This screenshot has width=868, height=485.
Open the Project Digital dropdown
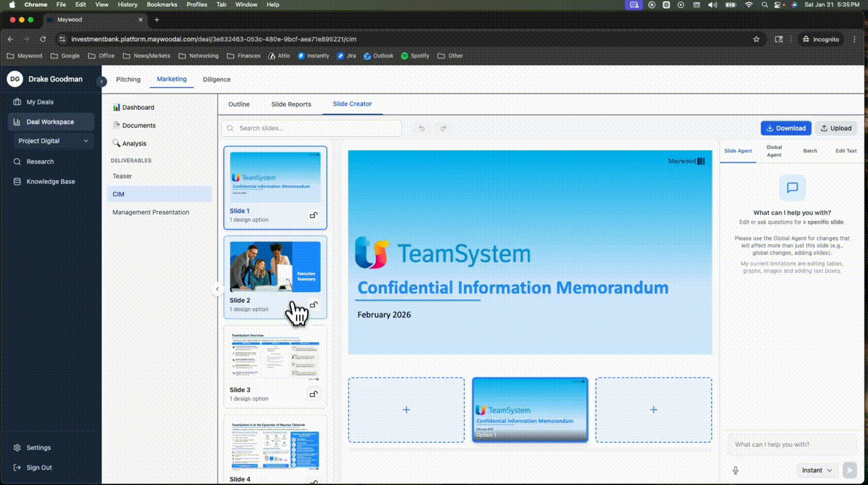tap(53, 141)
